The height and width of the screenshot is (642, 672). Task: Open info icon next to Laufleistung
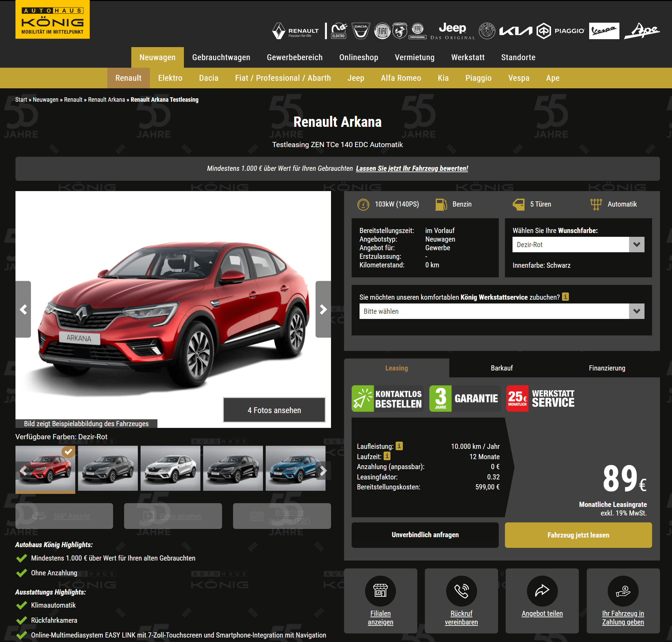399,446
